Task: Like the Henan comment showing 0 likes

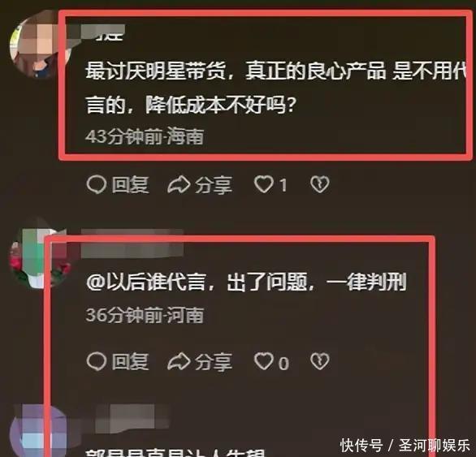Action: pos(263,361)
